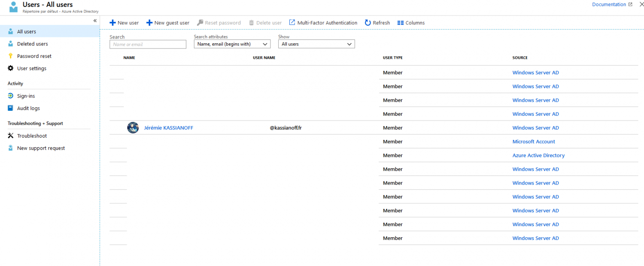This screenshot has height=266, width=644.
Task: Open the Documentation link
Action: (609, 4)
